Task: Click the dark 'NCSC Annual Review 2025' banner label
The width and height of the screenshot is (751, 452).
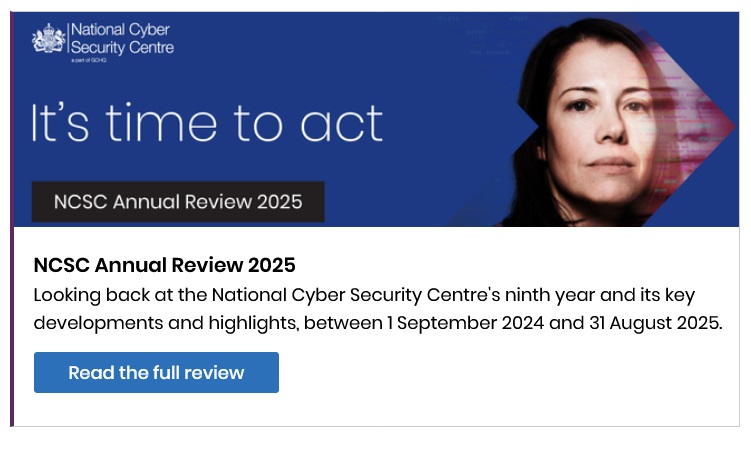Action: click(178, 201)
